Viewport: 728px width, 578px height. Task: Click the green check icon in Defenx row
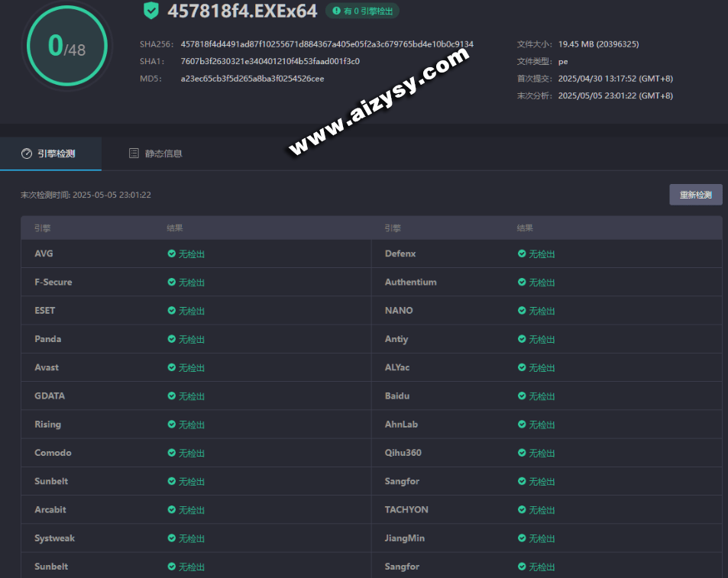pos(522,253)
